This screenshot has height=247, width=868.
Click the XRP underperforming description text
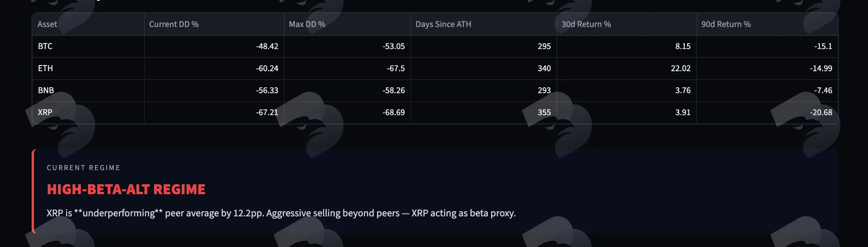click(x=281, y=213)
